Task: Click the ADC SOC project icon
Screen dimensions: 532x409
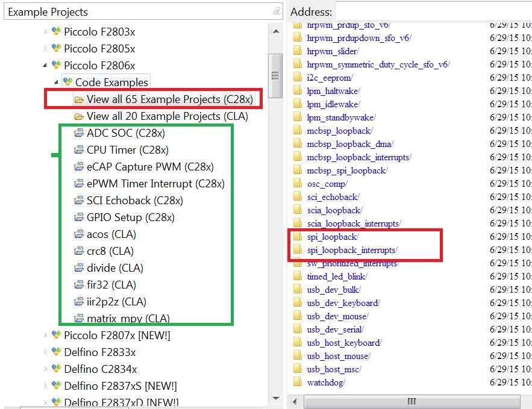Action: (79, 133)
